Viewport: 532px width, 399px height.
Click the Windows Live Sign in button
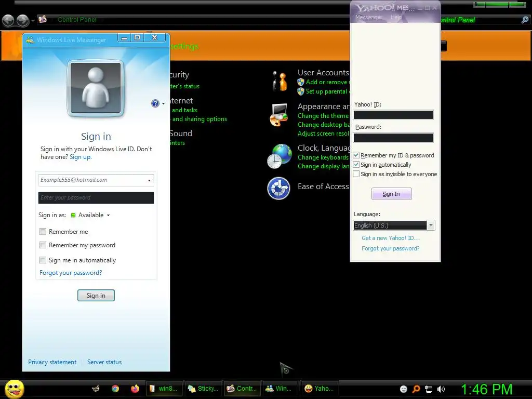coord(96,296)
